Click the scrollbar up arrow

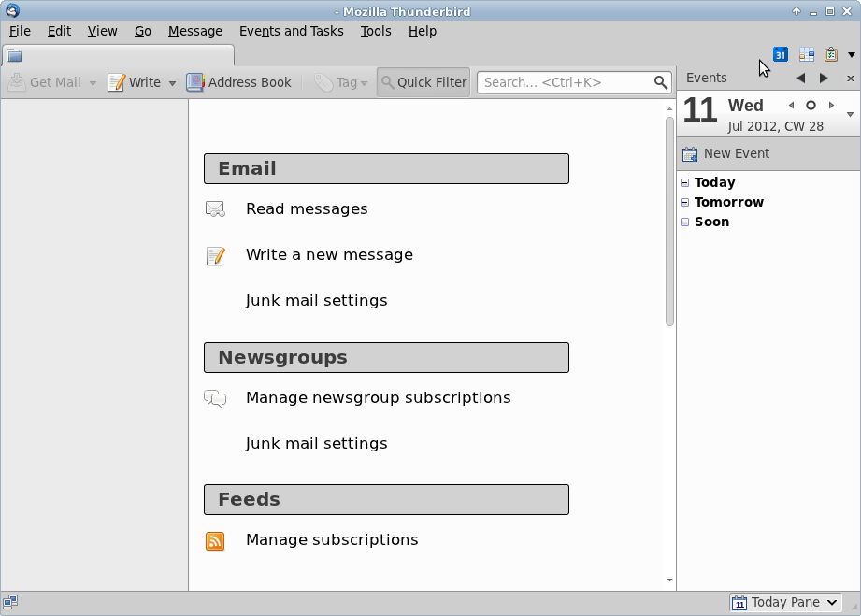pyautogui.click(x=669, y=109)
